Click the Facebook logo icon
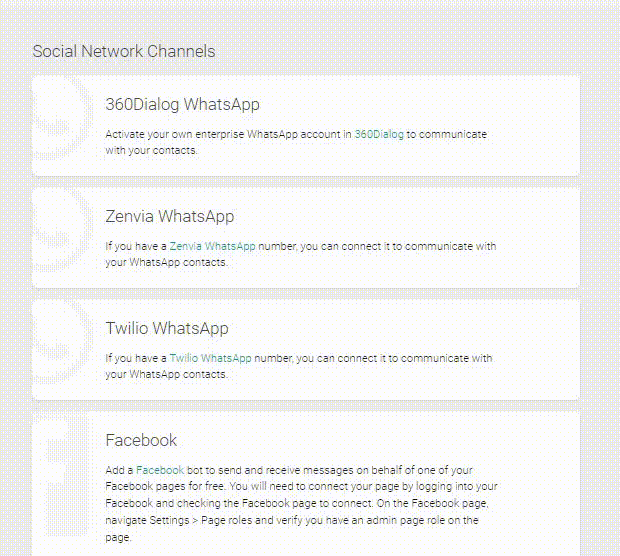Image resolution: width=620 pixels, height=556 pixels. pyautogui.click(x=61, y=480)
